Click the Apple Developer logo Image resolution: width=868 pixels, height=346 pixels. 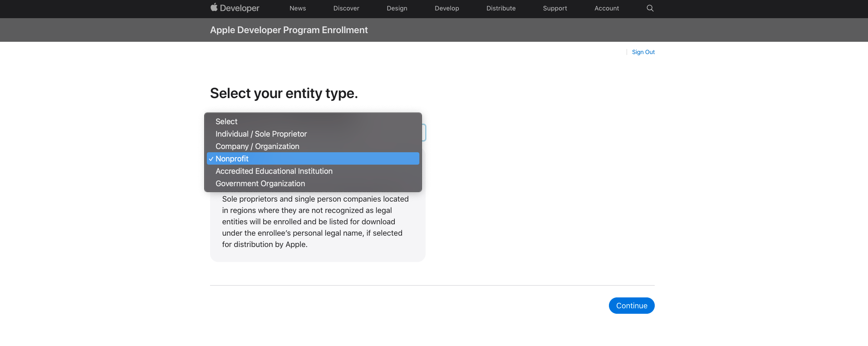point(234,8)
